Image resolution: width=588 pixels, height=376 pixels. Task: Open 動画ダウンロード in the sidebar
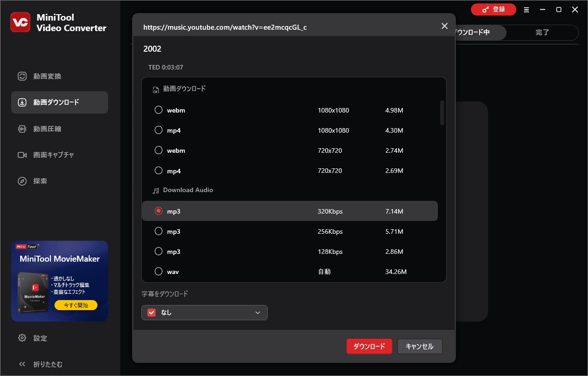[59, 102]
